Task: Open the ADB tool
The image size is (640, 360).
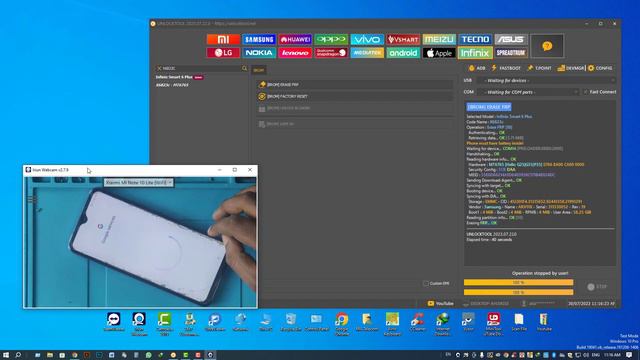Action: (477, 68)
